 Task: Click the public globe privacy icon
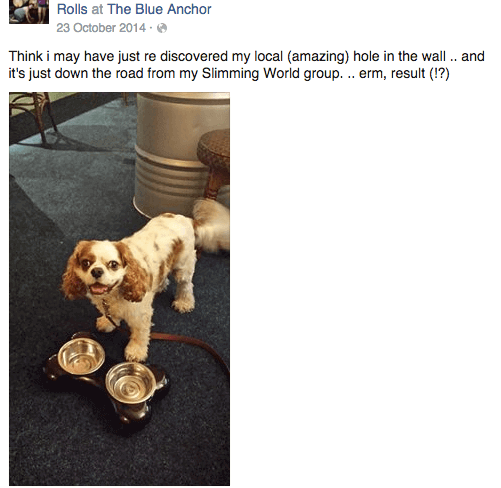(x=162, y=28)
